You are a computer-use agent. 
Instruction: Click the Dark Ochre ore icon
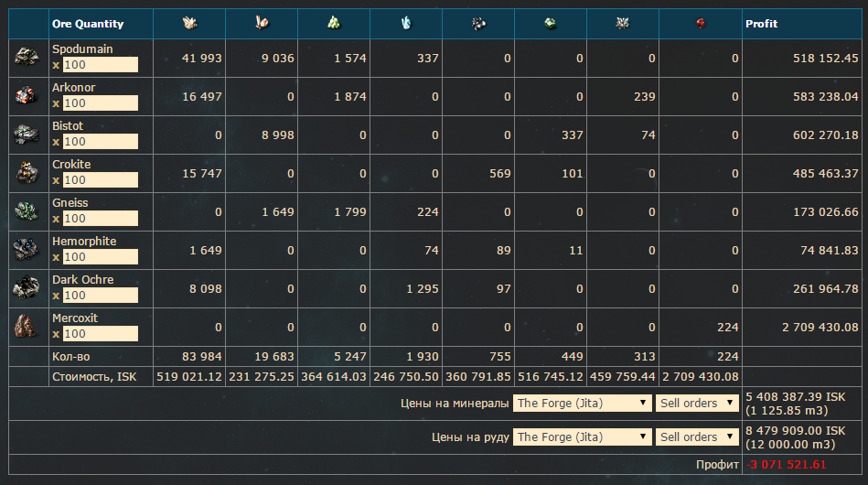pyautogui.click(x=27, y=288)
